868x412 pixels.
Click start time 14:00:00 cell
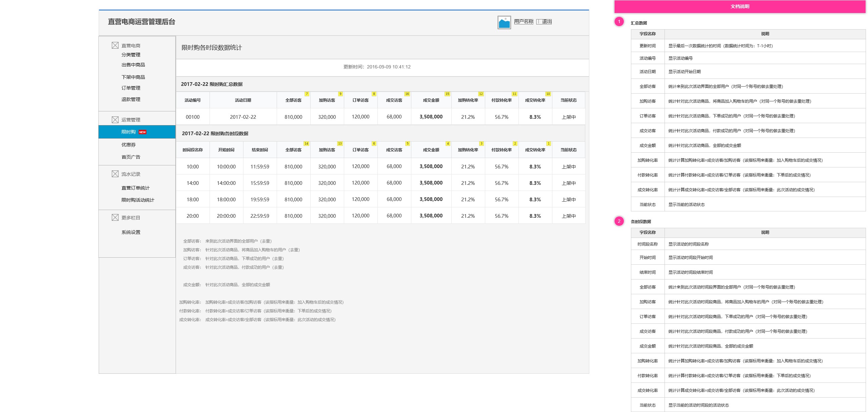(x=226, y=183)
